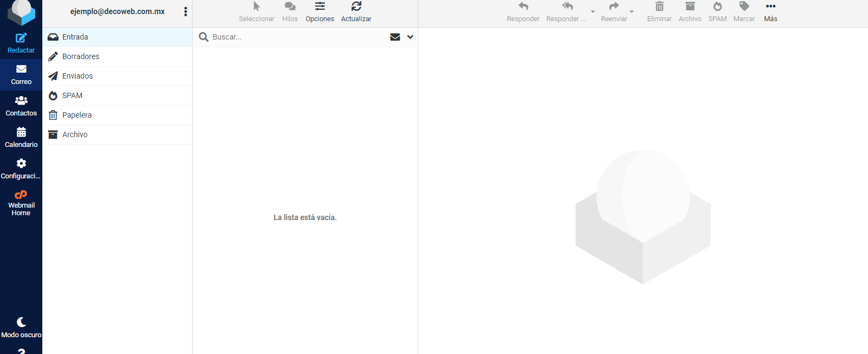Switch to the Correo section
The width and height of the screenshot is (868, 354).
click(21, 74)
